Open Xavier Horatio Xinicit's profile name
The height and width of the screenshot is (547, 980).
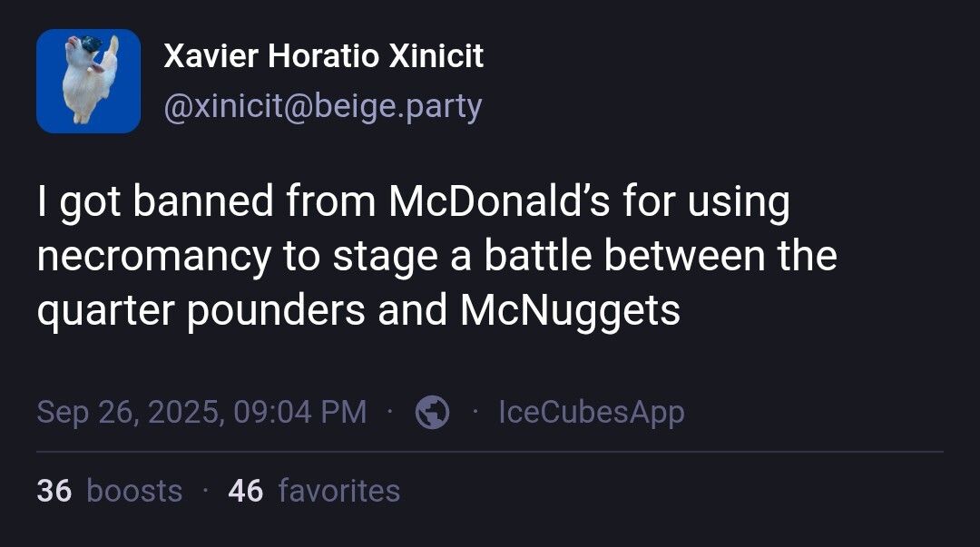click(x=323, y=56)
